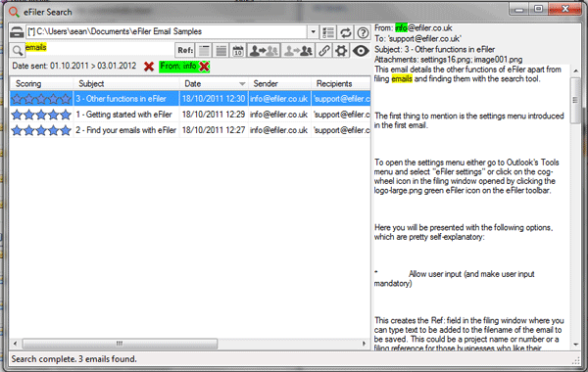The image size is (588, 372).
Task: Click the 'Date sent: 01.10.2011 > 03.01.2012' filter text
Action: [74, 66]
